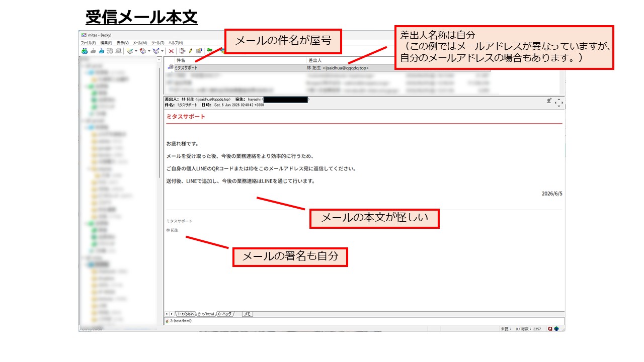Click the reply to message icon
644x362 pixels.
(143, 51)
